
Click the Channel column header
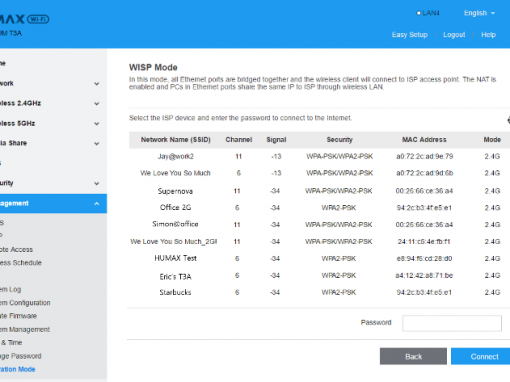coord(239,140)
